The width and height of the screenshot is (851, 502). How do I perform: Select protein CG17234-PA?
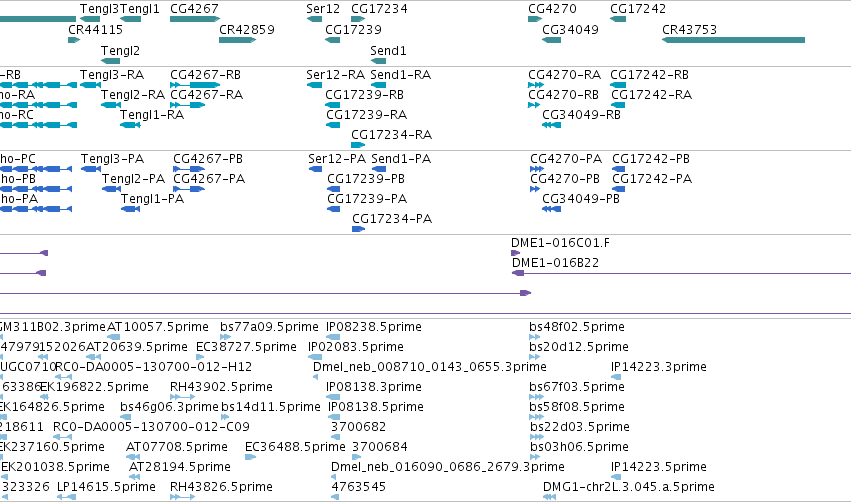392,219
